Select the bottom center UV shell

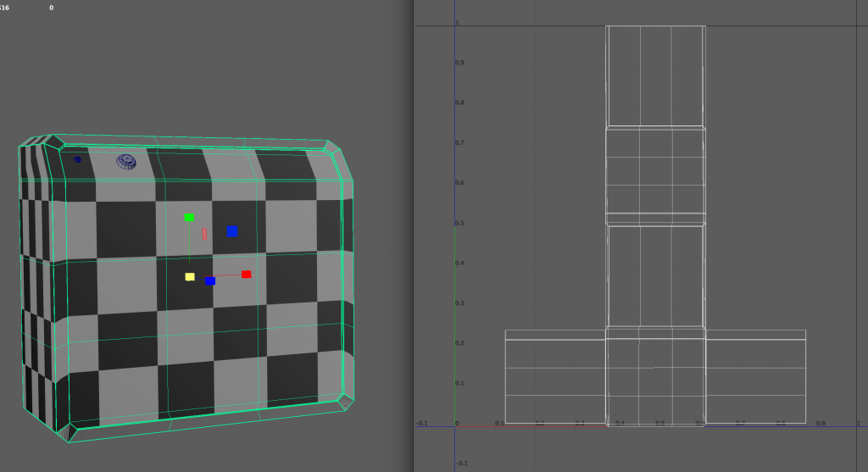(655, 377)
